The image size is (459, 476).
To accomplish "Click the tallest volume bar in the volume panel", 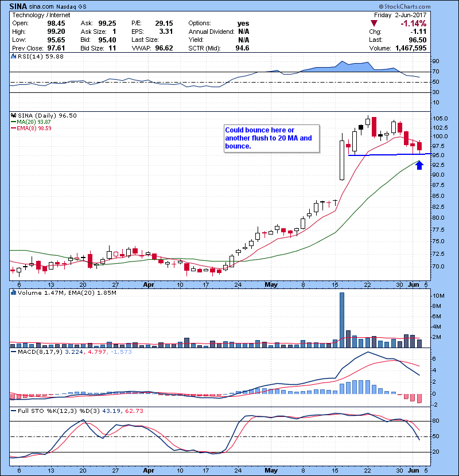I will click(342, 320).
